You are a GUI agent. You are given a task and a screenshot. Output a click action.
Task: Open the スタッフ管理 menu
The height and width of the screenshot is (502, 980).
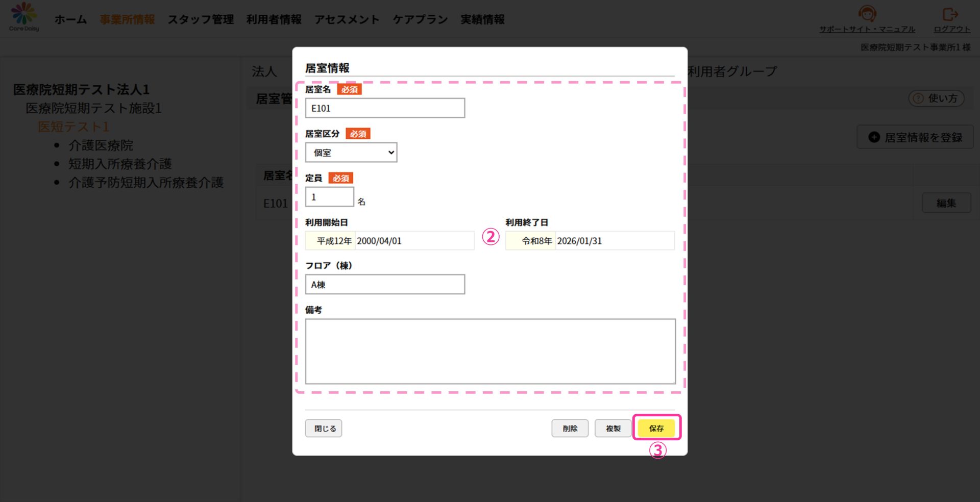coord(201,19)
